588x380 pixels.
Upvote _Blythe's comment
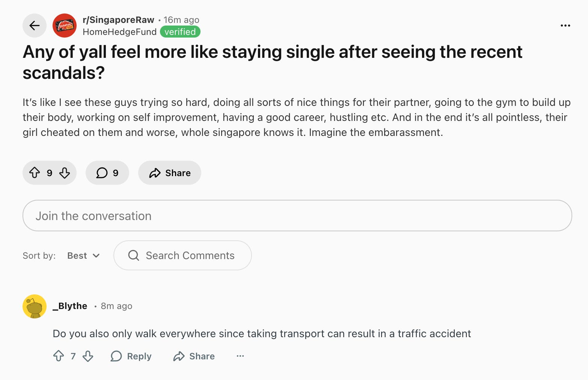59,356
